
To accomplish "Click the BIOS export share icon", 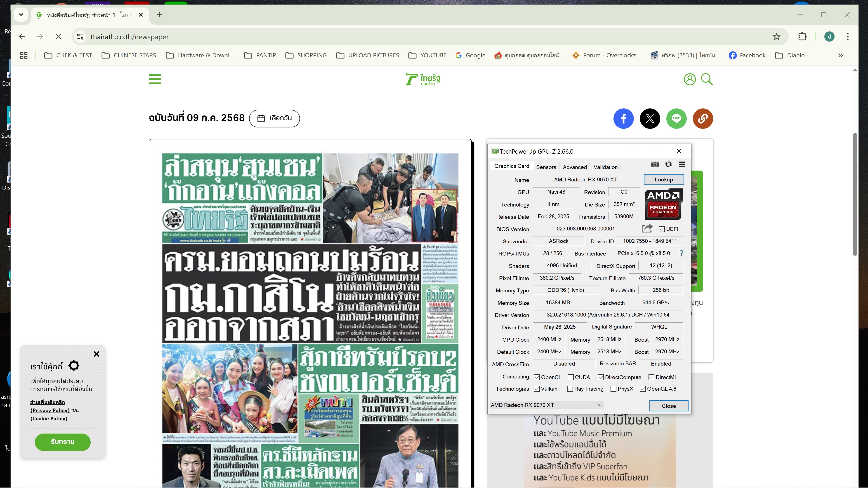I will (x=647, y=228).
